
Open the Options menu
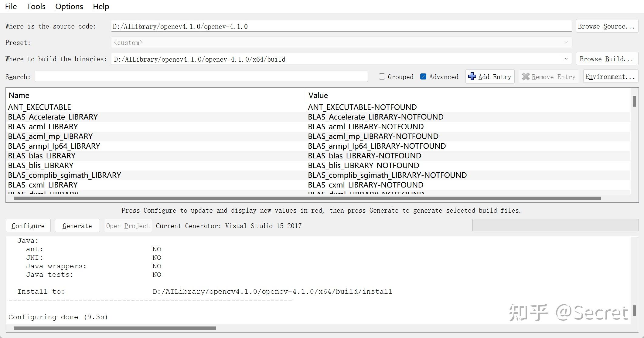(69, 6)
